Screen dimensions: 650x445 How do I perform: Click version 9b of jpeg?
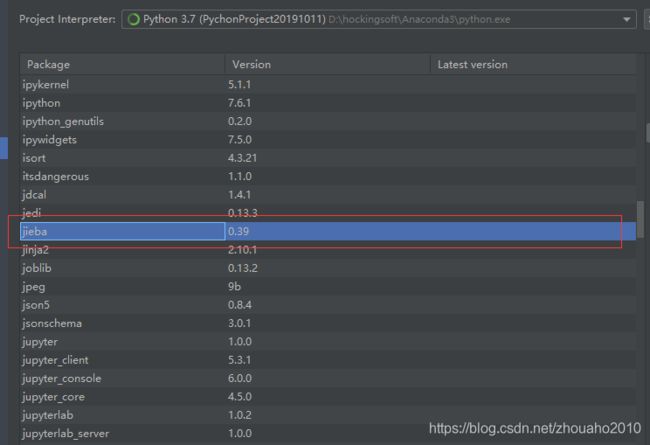click(234, 287)
